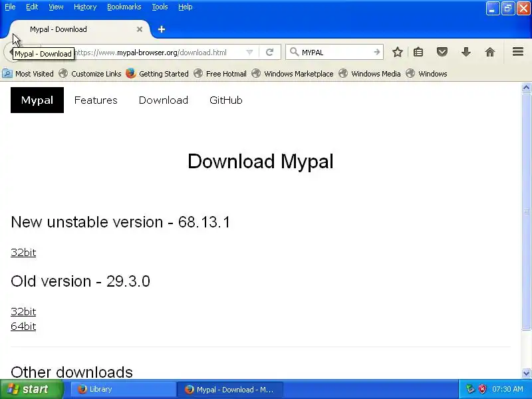532x399 pixels.
Task: Open the hamburger menu
Action: coord(518,52)
